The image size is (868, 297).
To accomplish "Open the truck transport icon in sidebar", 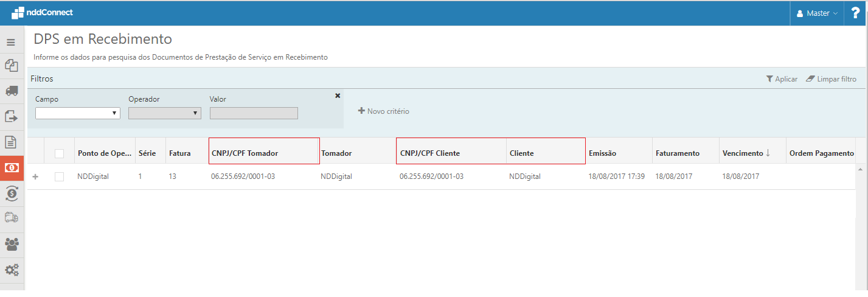I will coord(11,91).
